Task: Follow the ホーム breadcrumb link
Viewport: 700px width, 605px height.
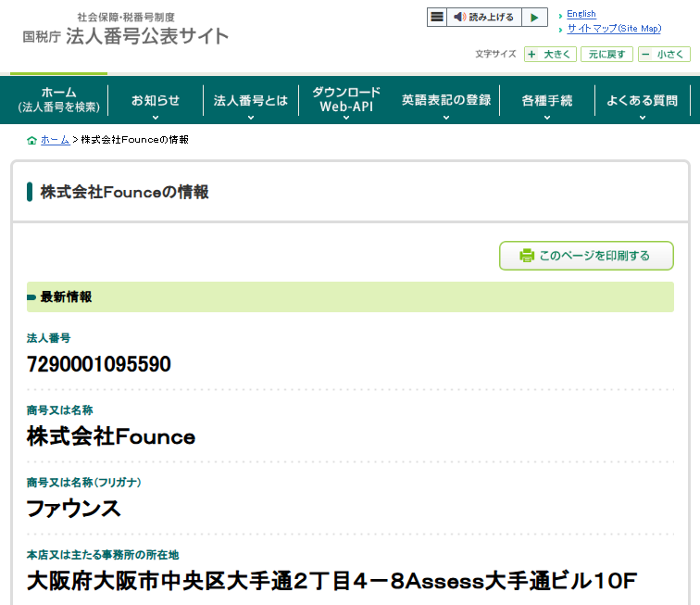Action: point(56,140)
